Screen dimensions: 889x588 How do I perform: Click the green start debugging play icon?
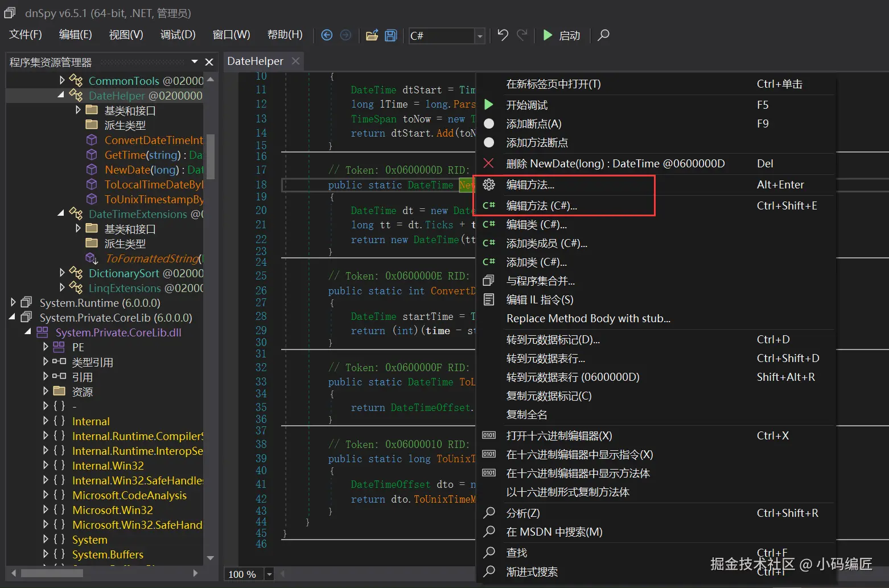[x=548, y=35]
